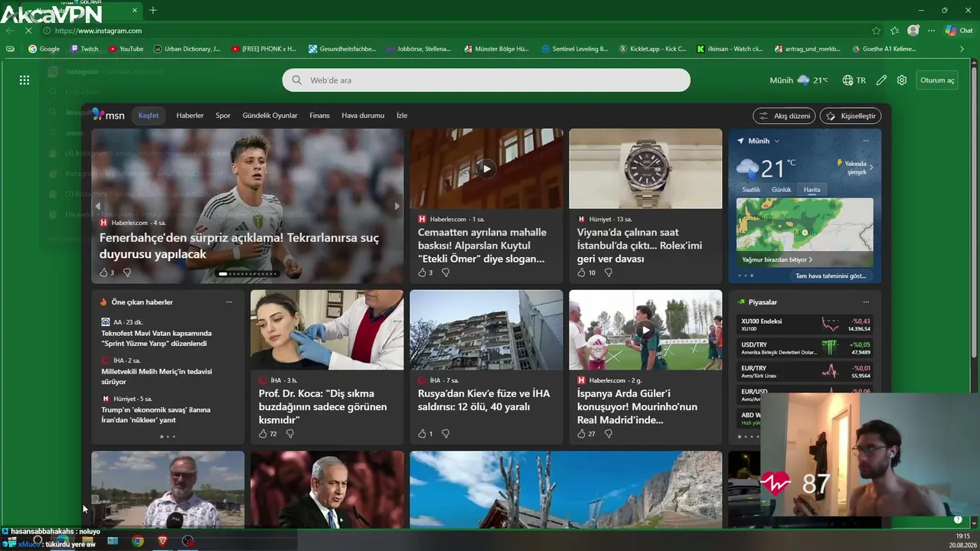Image resolution: width=980 pixels, height=551 pixels.
Task: Play the Arda Güler video thumbnail
Action: tap(645, 331)
